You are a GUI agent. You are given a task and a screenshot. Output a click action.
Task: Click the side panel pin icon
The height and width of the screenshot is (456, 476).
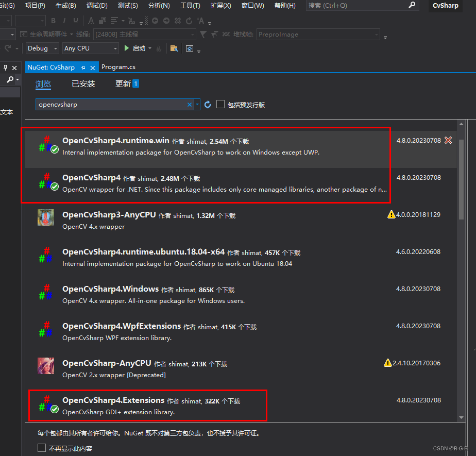[5, 67]
